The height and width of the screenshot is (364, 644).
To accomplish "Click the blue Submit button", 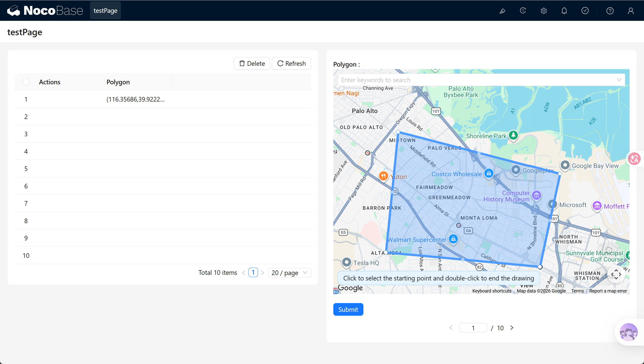I will [x=348, y=310].
